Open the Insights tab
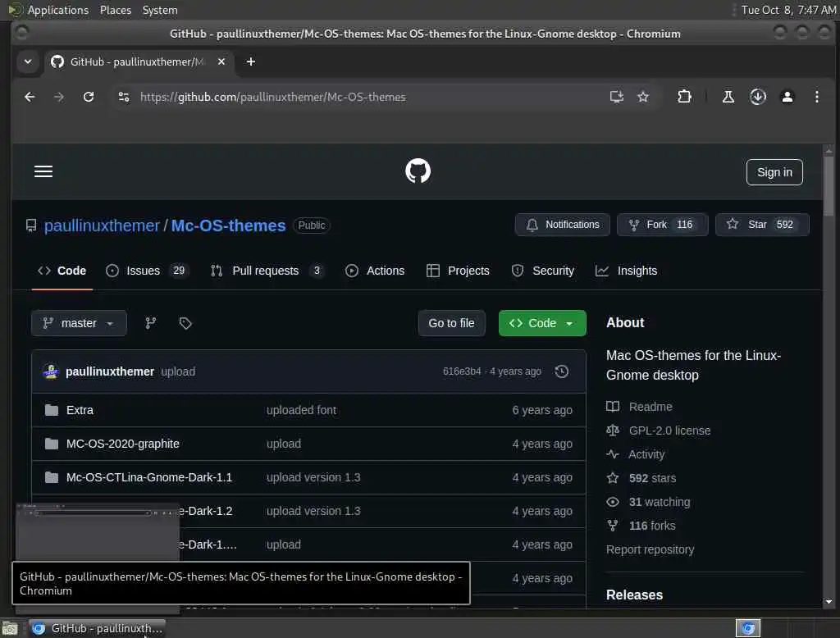This screenshot has width=840, height=638. (x=626, y=271)
